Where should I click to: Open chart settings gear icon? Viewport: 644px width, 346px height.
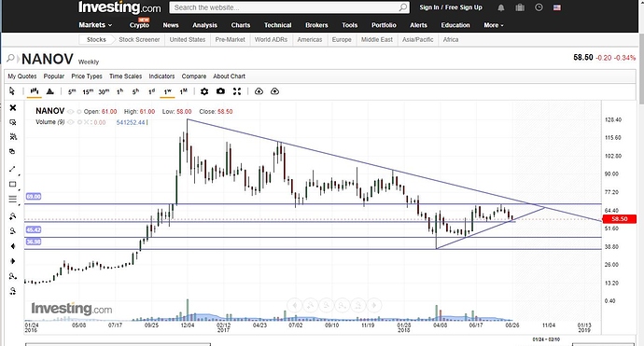tap(204, 91)
